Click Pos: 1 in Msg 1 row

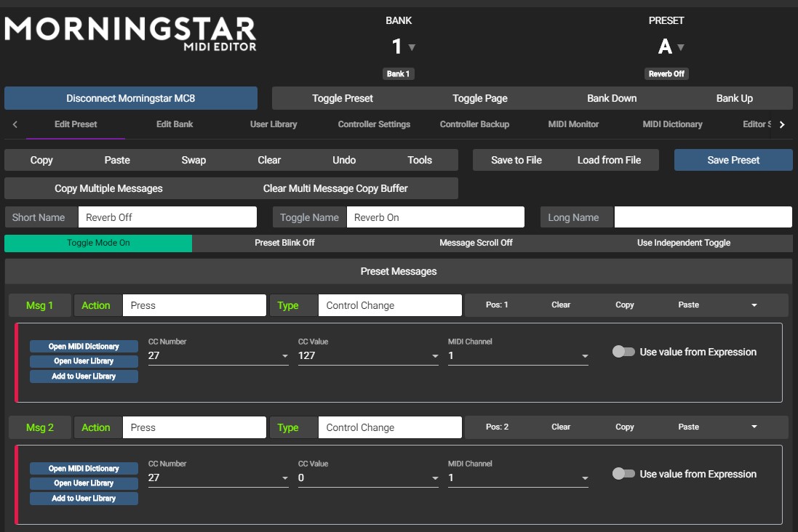(497, 305)
